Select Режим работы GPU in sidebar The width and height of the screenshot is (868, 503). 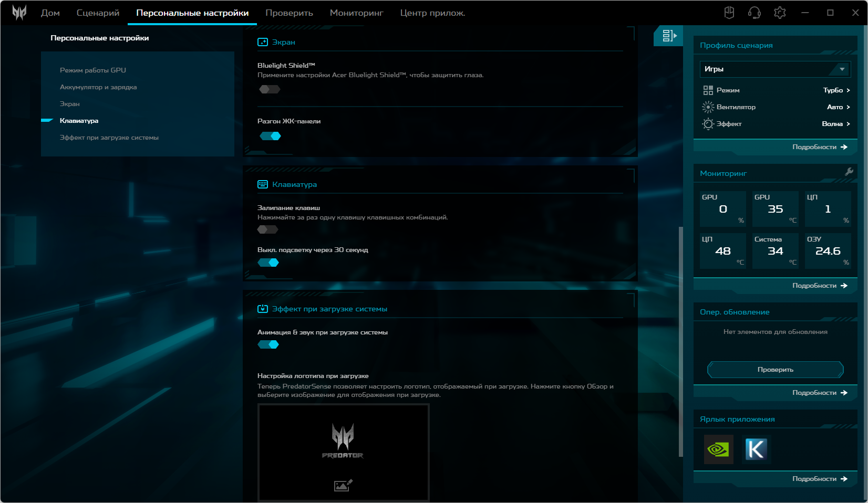coord(93,70)
